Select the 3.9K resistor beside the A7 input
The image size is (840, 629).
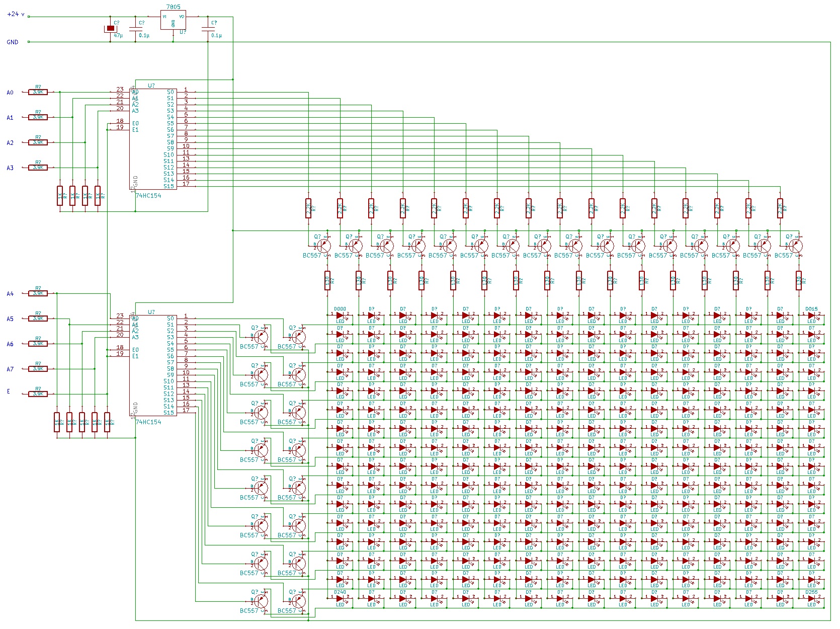coord(38,369)
